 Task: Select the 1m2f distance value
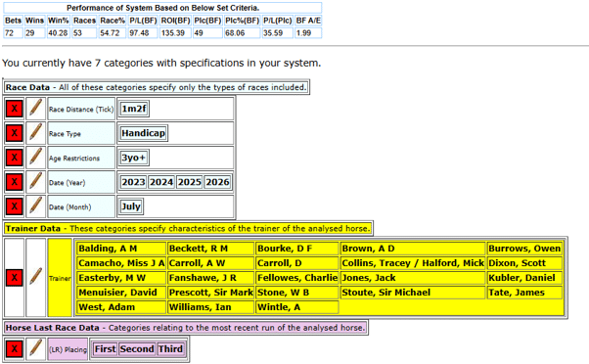(134, 109)
